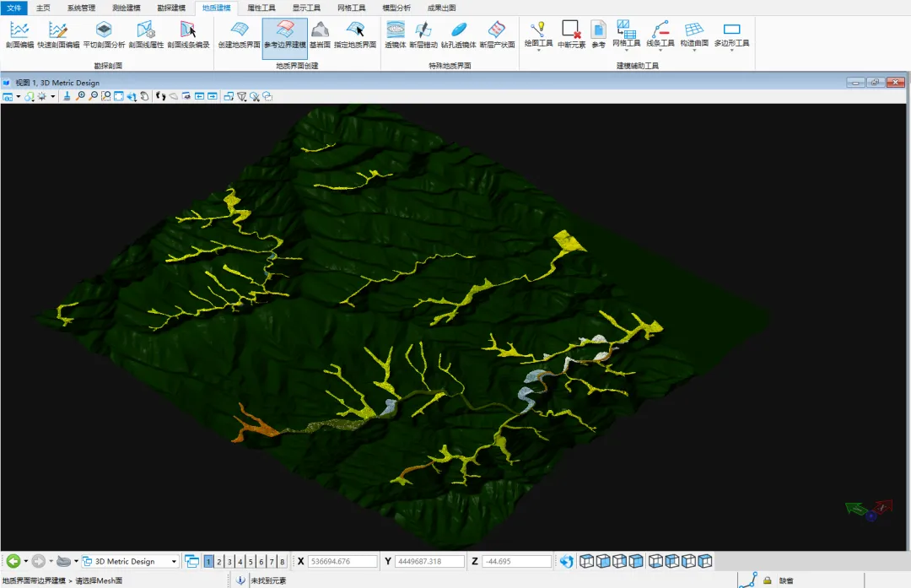Screen dimensions: 911x588
Task: Open the 3D Metric Design model dropdown
Action: pos(174,562)
